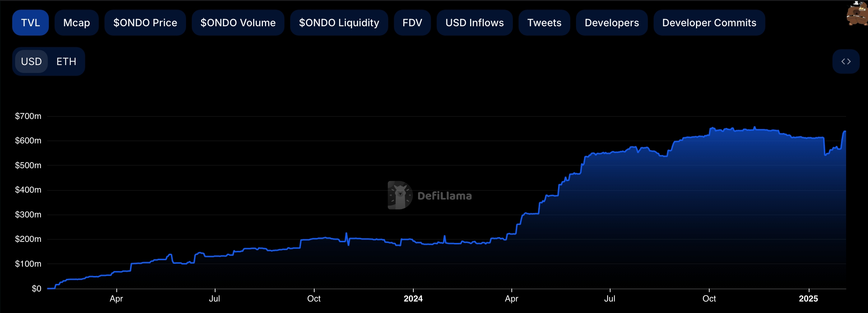The width and height of the screenshot is (868, 313).
Task: Open the embed code button
Action: click(846, 61)
